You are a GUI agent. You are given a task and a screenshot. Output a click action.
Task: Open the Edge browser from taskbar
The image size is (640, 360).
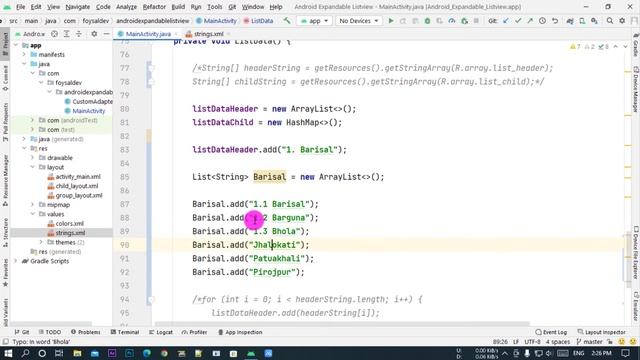coord(147,353)
